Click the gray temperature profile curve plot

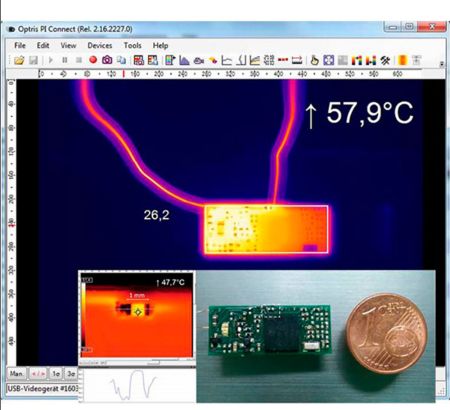point(133,385)
